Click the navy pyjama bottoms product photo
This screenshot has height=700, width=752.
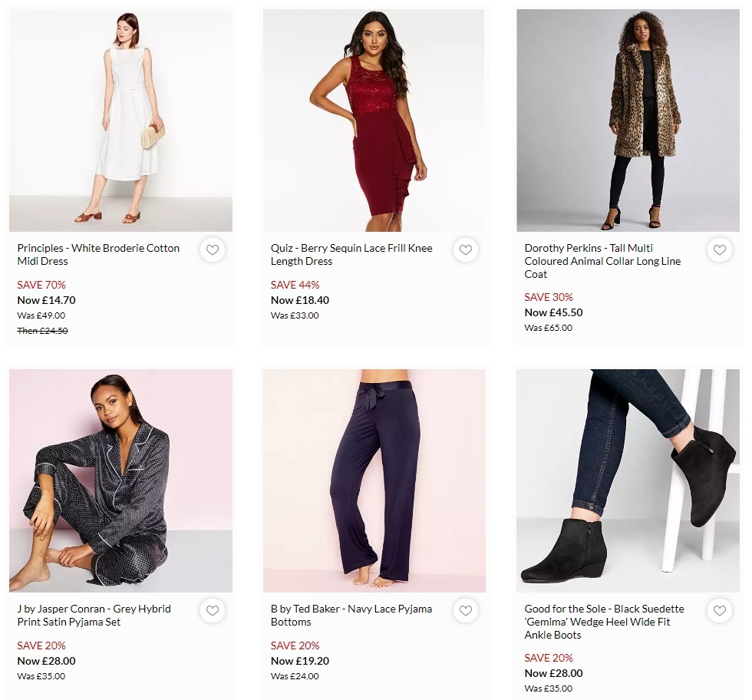tap(374, 480)
